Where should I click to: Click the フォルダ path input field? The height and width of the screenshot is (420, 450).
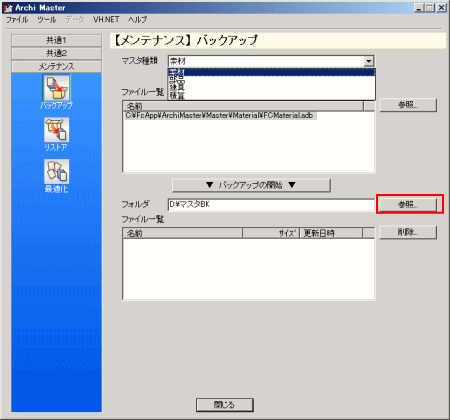coord(271,204)
